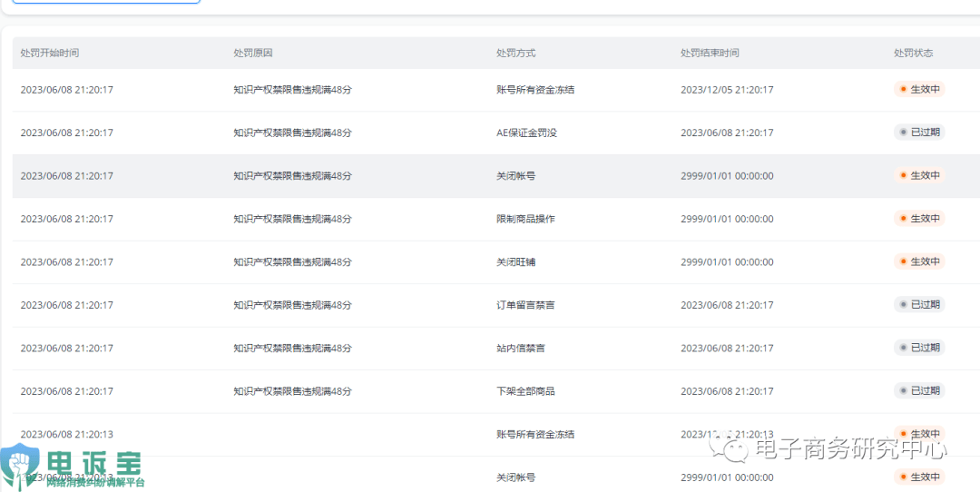Click the 处罚原因 column header
This screenshot has height=492, width=980.
tap(253, 53)
